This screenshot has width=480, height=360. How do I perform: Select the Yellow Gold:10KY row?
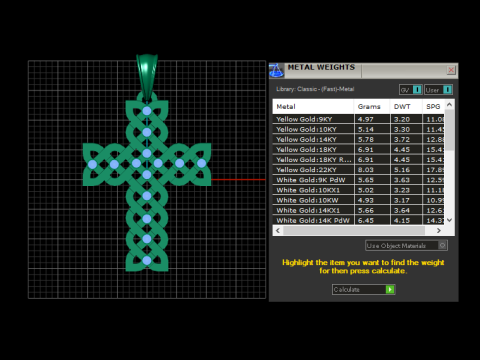358,129
